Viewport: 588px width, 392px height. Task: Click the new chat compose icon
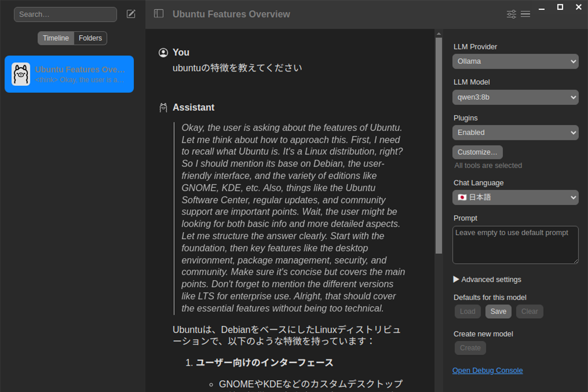(131, 14)
